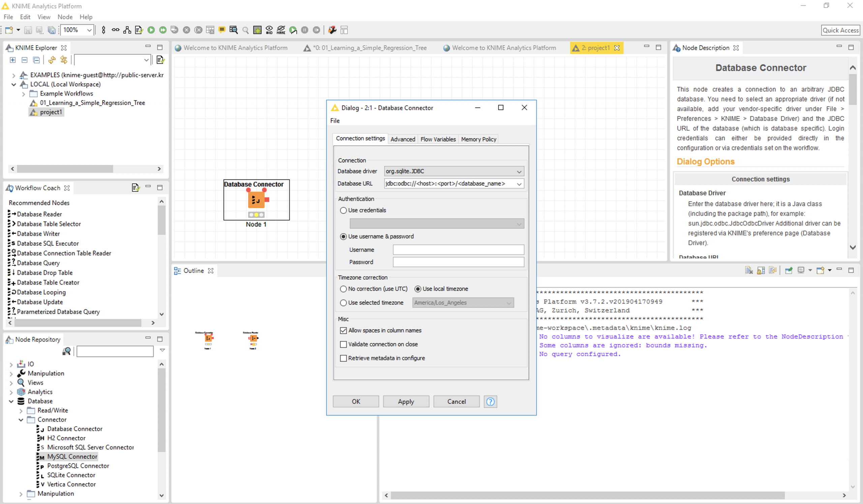Viewport: 863px width, 504px height.
Task: Expand the Read/Write folder in Node Repository
Action: [x=21, y=411]
